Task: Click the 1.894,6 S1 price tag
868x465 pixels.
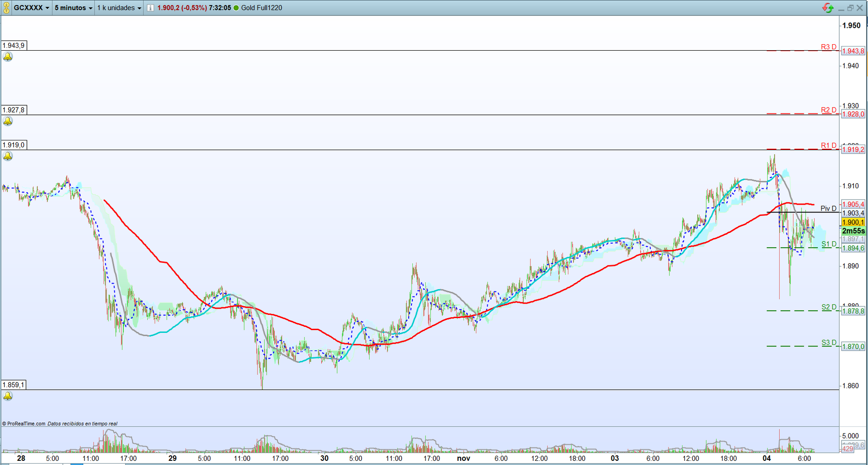Action: coord(854,248)
